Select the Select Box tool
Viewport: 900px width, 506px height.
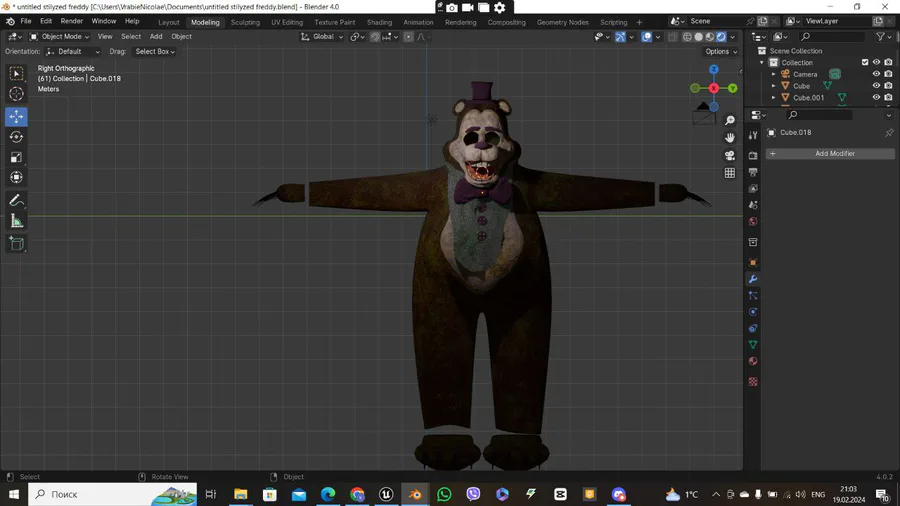[16, 73]
